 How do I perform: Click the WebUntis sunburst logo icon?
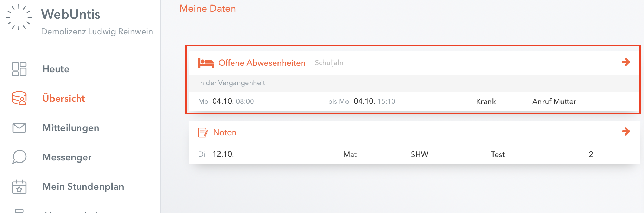(x=19, y=18)
